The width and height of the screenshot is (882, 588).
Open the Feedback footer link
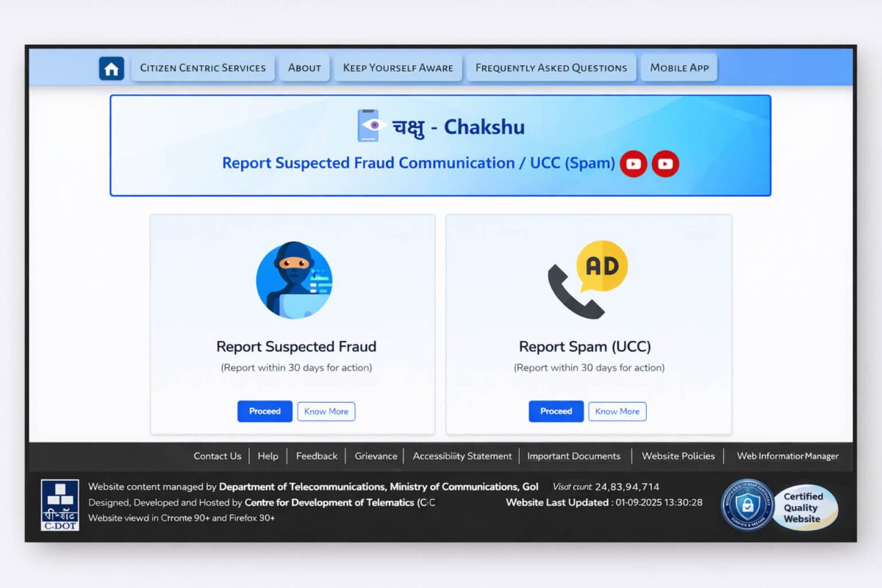pos(317,456)
